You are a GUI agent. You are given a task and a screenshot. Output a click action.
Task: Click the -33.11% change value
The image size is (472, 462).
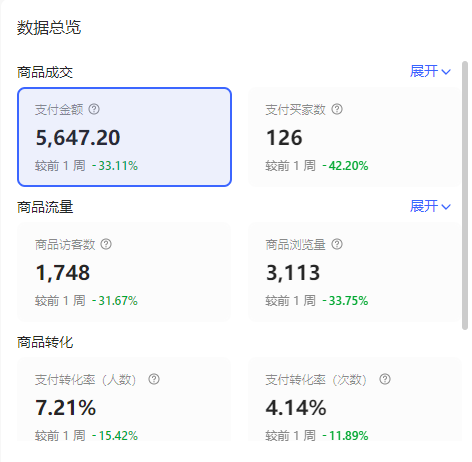[x=115, y=166]
